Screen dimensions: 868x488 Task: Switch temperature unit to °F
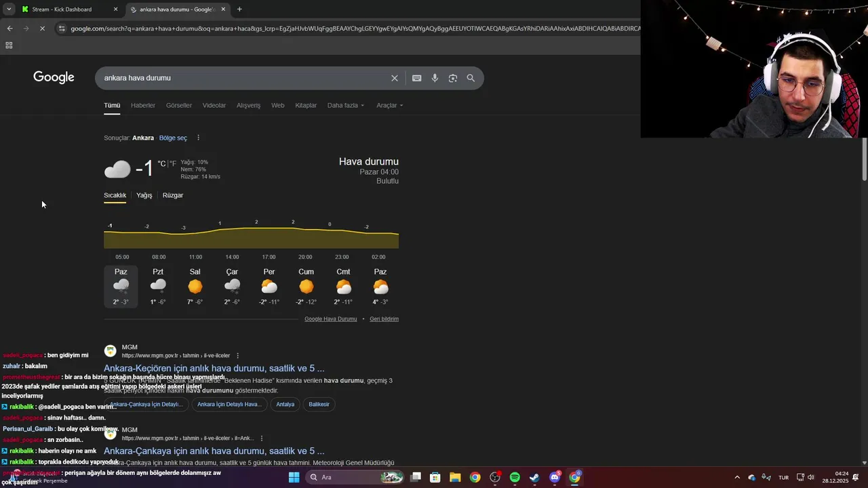[x=173, y=163]
